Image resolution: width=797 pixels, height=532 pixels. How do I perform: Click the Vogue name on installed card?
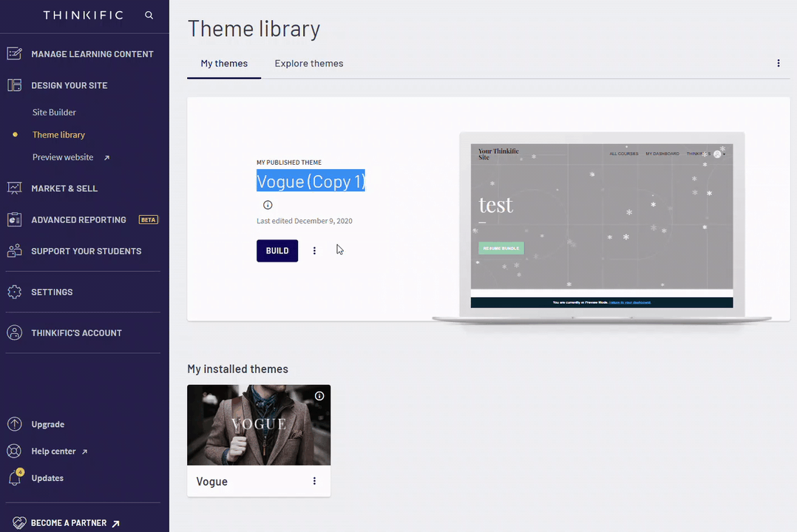point(212,481)
